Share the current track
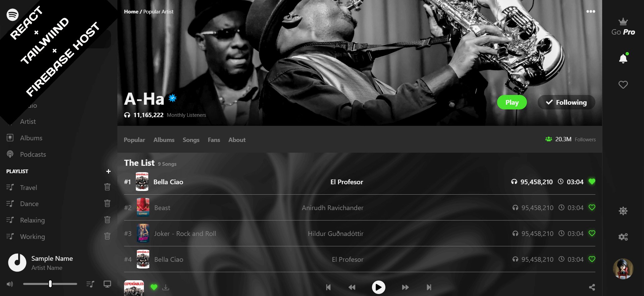644x296 pixels. click(x=592, y=287)
